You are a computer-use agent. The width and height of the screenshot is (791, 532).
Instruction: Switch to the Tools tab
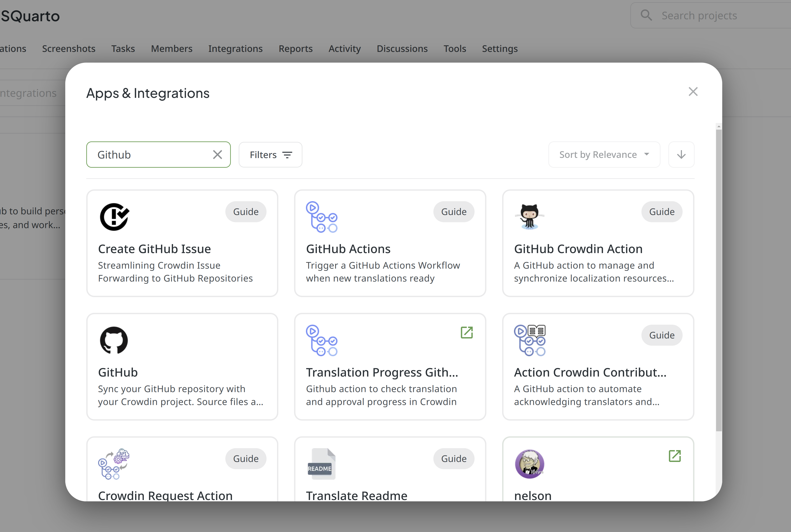point(455,49)
